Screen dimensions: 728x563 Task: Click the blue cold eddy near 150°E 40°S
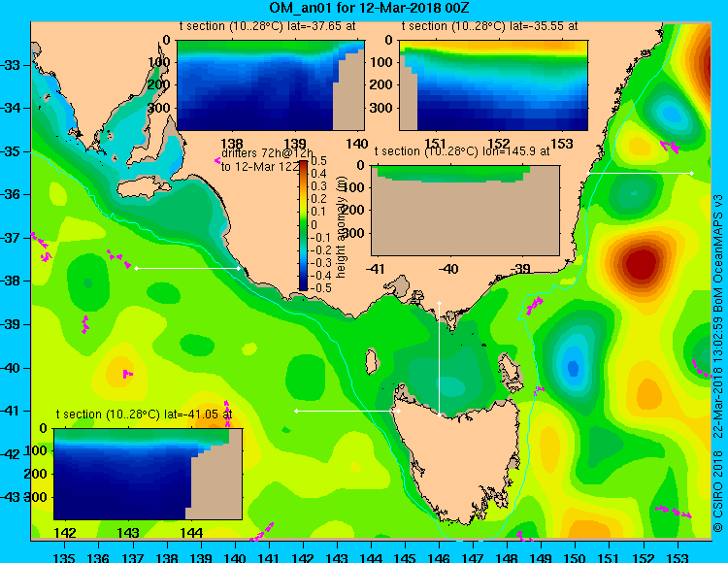[573, 367]
